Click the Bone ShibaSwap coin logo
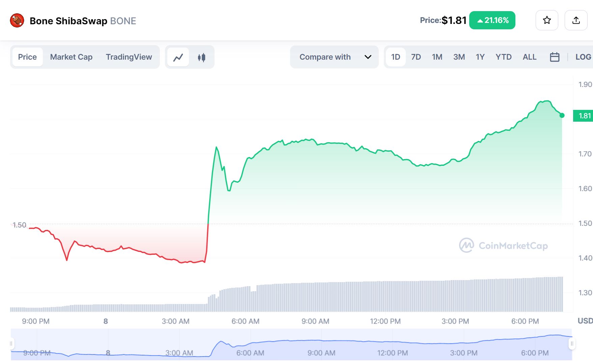Image resolution: width=593 pixels, height=364 pixels. click(x=17, y=21)
